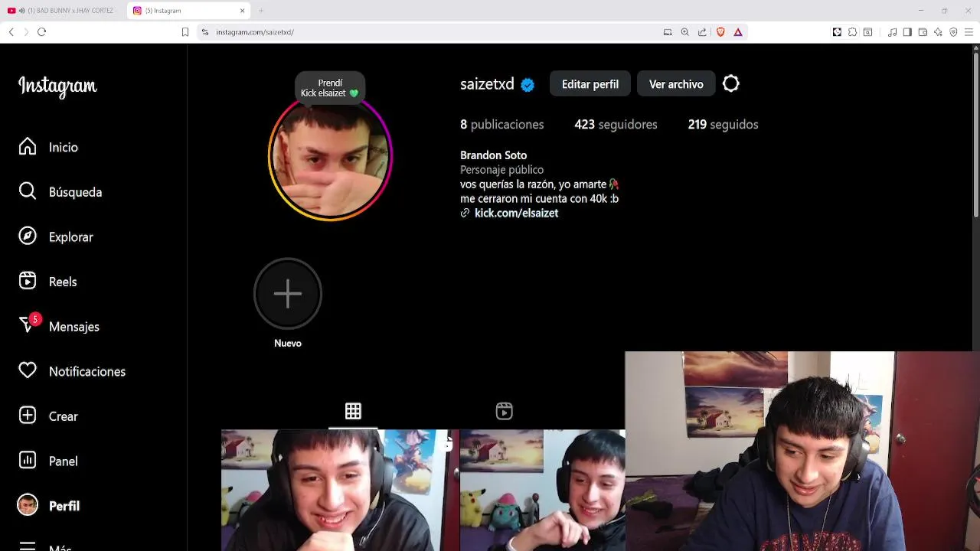
Task: Click the tab search icon in toolbar
Action: 867,32
